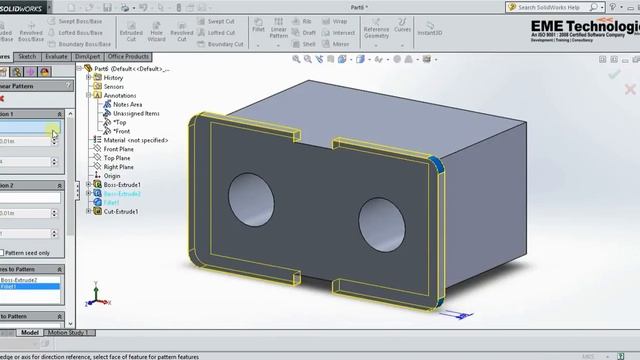This screenshot has height=360, width=640.
Task: Select the Mirror tool
Action: pyautogui.click(x=336, y=44)
